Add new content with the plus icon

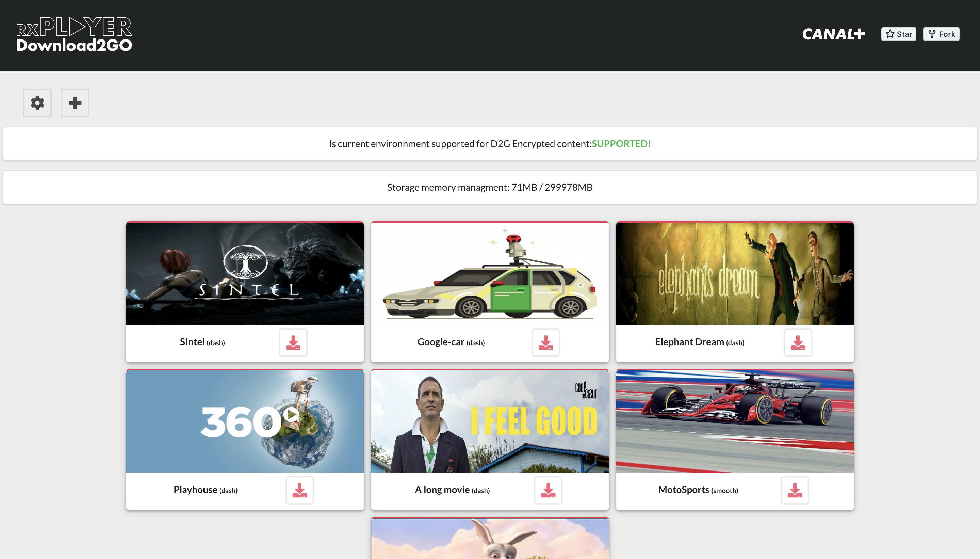pos(75,103)
